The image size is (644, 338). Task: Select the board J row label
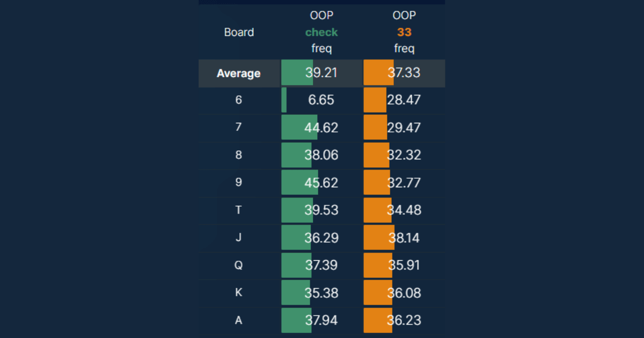tap(239, 237)
